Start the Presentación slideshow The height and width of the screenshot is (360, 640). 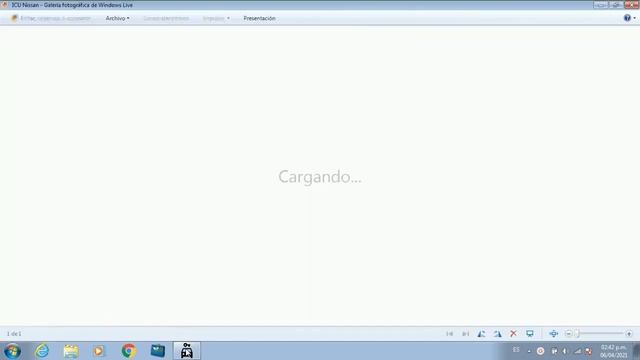259,18
